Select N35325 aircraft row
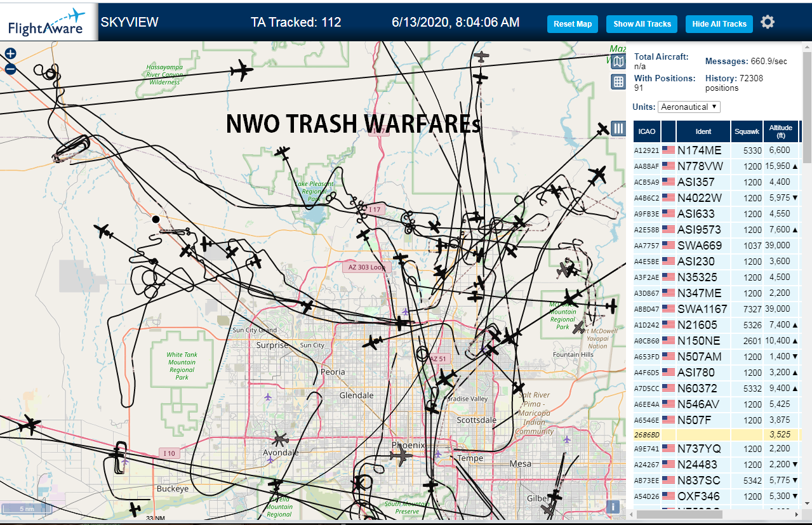 (717, 277)
